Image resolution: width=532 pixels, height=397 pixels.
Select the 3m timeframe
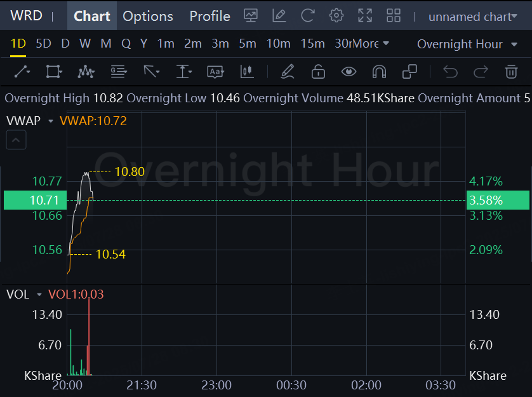[x=220, y=44]
